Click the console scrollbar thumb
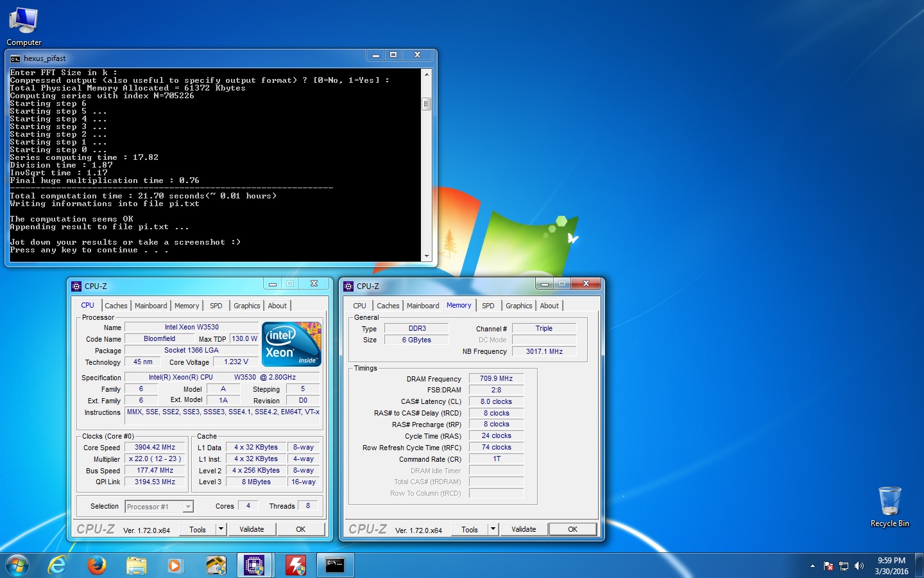The image size is (924, 578). [x=427, y=103]
